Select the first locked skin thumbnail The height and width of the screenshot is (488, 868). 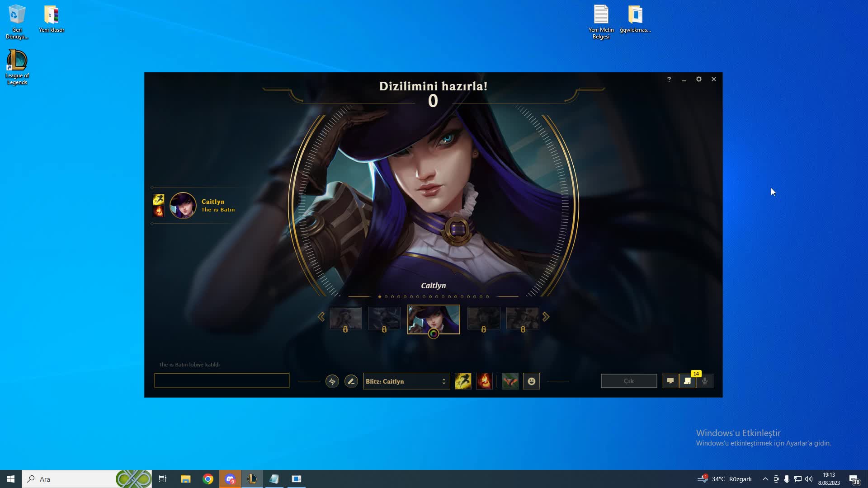coord(345,319)
